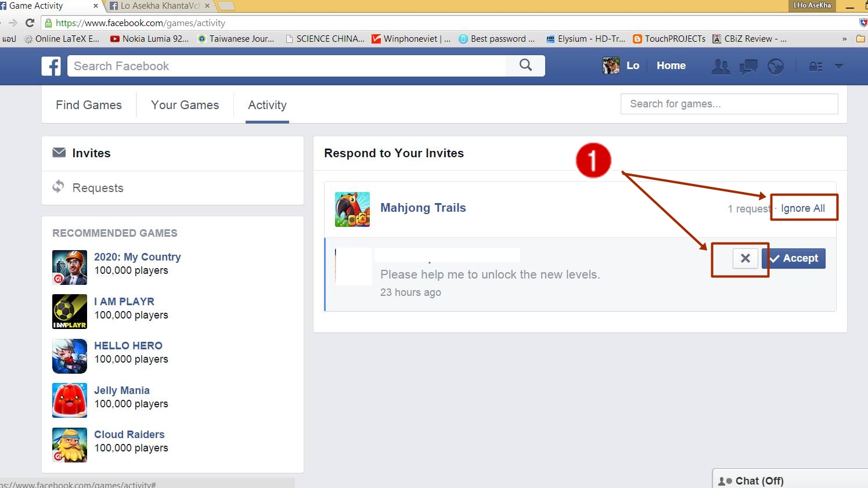Click the HELLO HERO game icon

point(70,356)
